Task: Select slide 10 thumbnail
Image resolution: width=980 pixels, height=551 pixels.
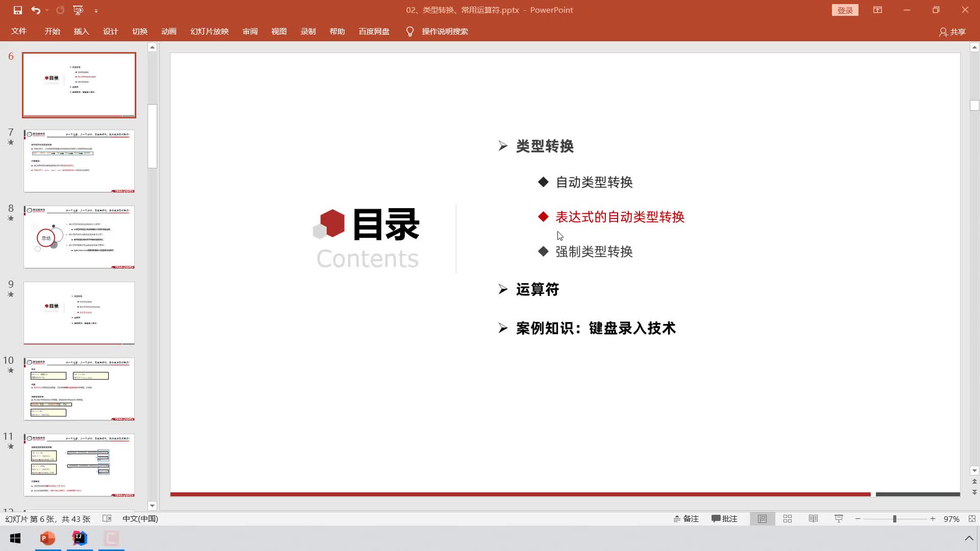Action: (x=79, y=389)
